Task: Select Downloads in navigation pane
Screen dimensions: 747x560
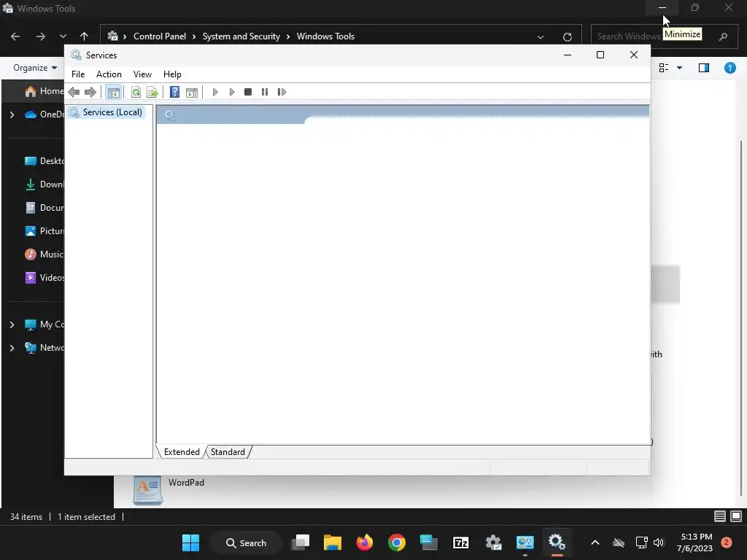Action: [44, 184]
